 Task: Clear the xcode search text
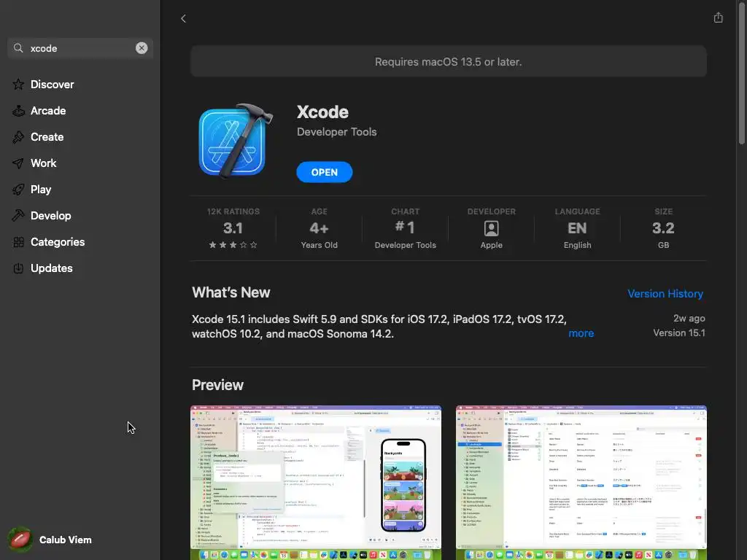[x=142, y=48]
